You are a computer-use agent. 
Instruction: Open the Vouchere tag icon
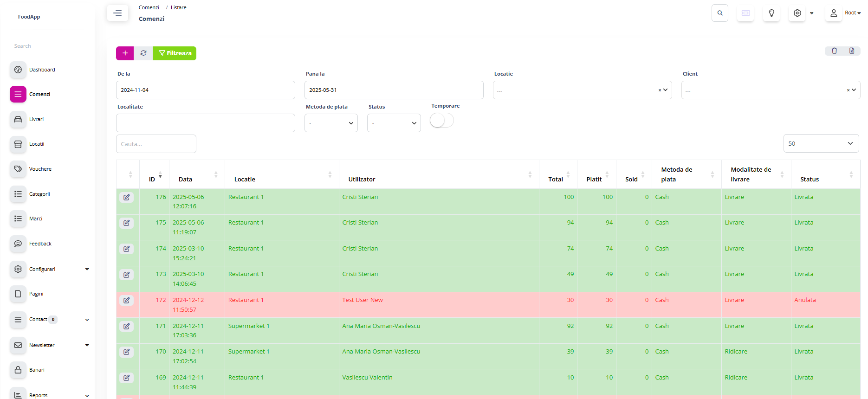(x=18, y=169)
